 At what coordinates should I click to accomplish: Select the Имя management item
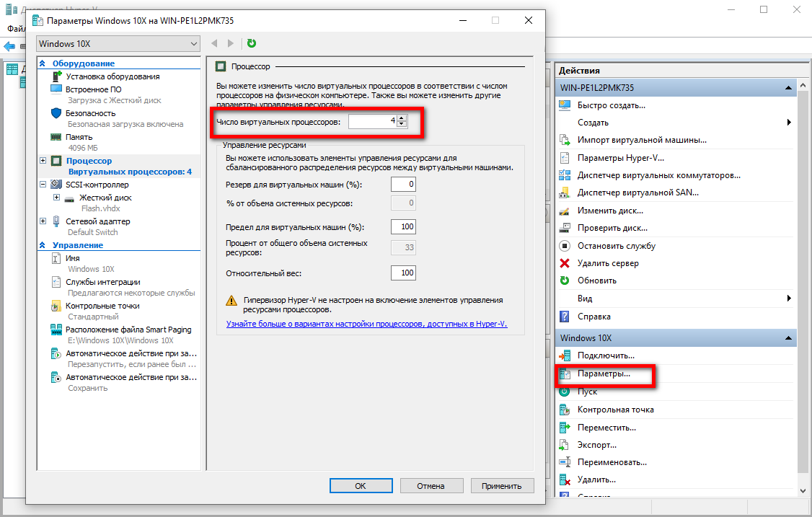73,258
